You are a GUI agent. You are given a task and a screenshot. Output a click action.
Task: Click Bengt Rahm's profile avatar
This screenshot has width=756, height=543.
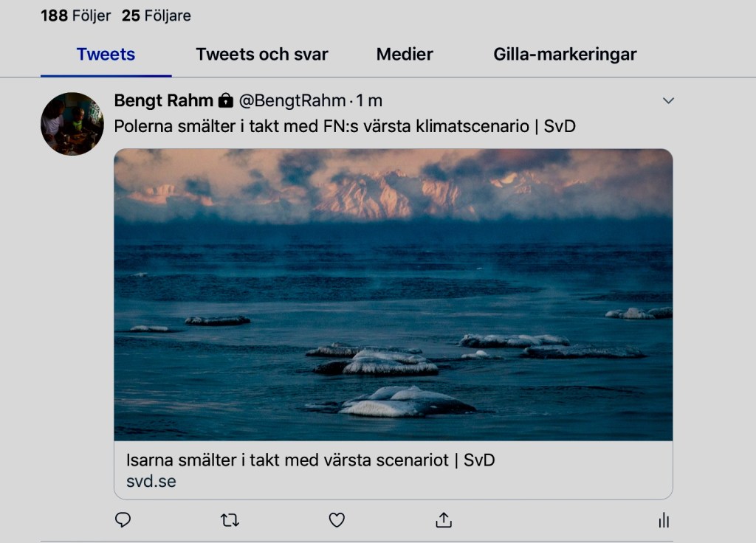[72, 124]
